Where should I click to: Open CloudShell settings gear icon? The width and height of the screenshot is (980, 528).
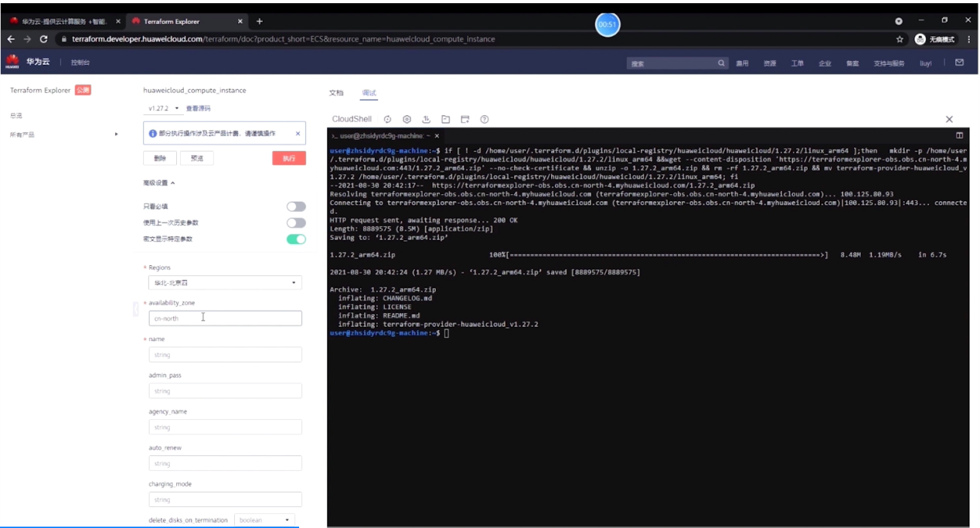407,119
